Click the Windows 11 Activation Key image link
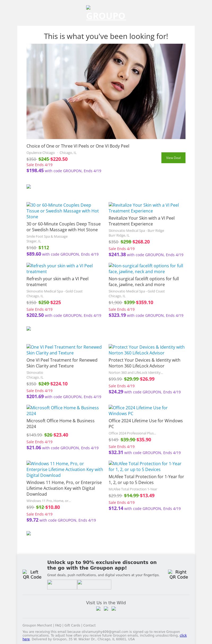This screenshot has height=644, width=212. [x=65, y=469]
